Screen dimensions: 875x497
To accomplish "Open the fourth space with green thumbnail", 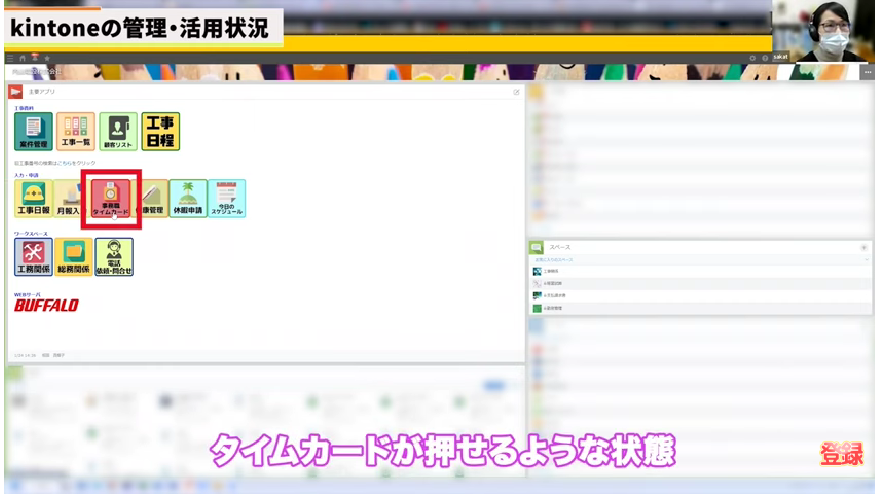I will tap(700, 308).
